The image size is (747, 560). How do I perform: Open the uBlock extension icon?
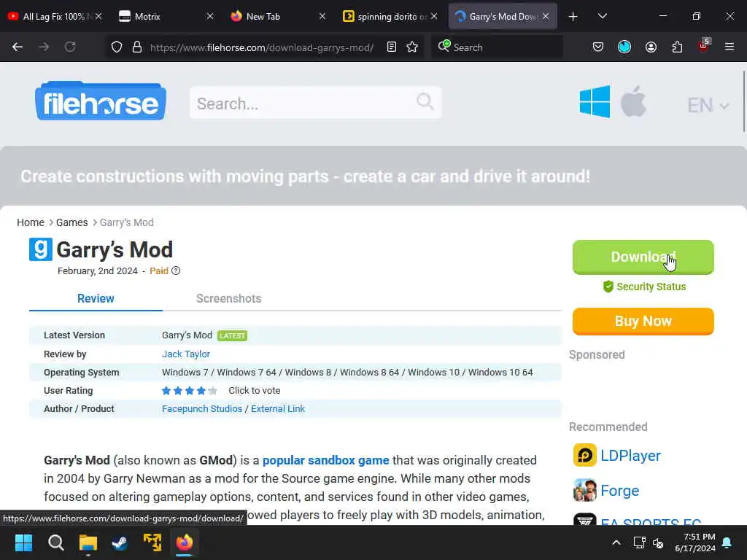tap(704, 46)
